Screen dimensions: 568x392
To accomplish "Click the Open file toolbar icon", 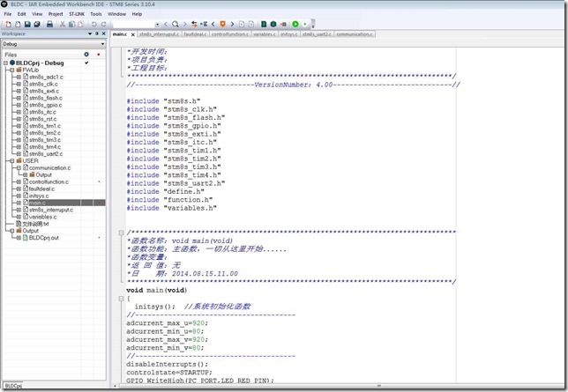I will [x=18, y=25].
